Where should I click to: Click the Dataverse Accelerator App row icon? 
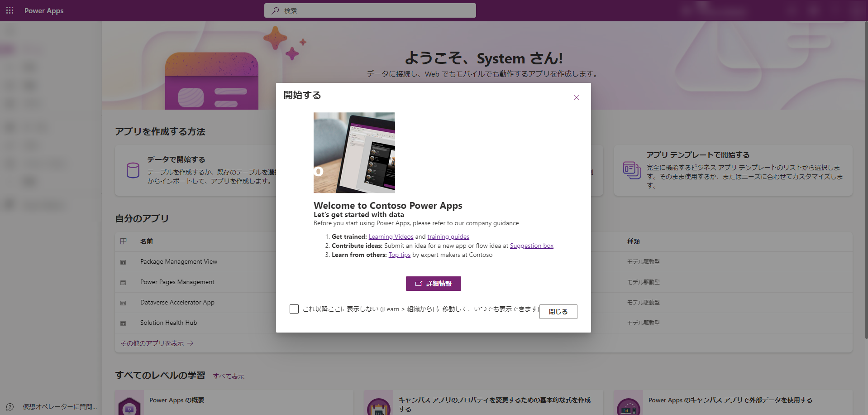tap(123, 303)
